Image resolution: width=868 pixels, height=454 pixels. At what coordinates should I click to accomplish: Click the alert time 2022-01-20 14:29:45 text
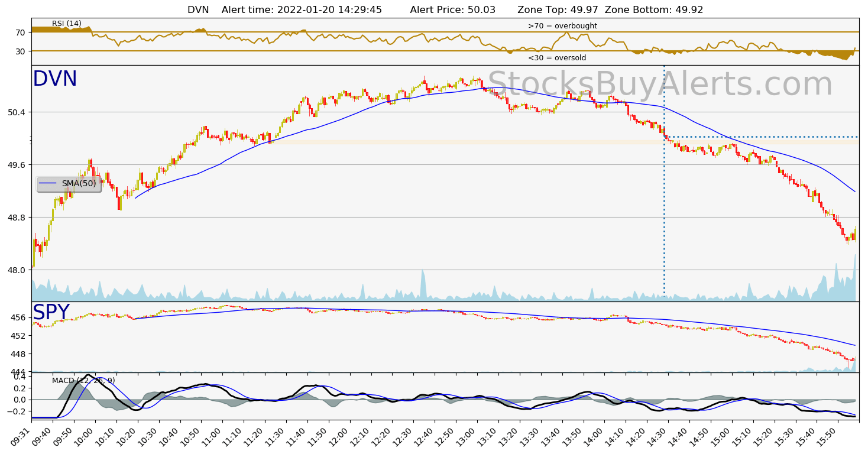pyautogui.click(x=302, y=10)
